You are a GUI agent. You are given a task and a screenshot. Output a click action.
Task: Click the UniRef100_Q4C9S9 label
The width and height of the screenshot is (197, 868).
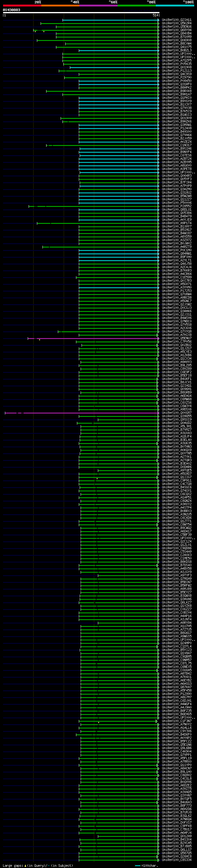[176, 74]
